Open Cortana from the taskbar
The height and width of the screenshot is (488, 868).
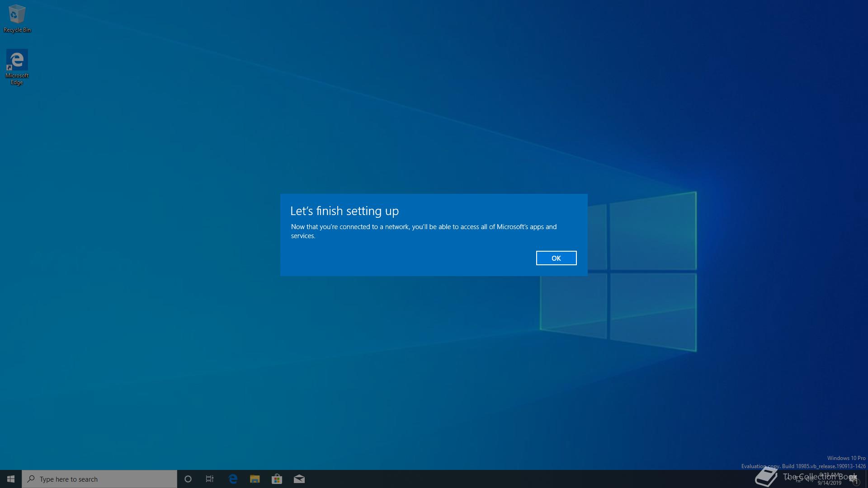188,479
